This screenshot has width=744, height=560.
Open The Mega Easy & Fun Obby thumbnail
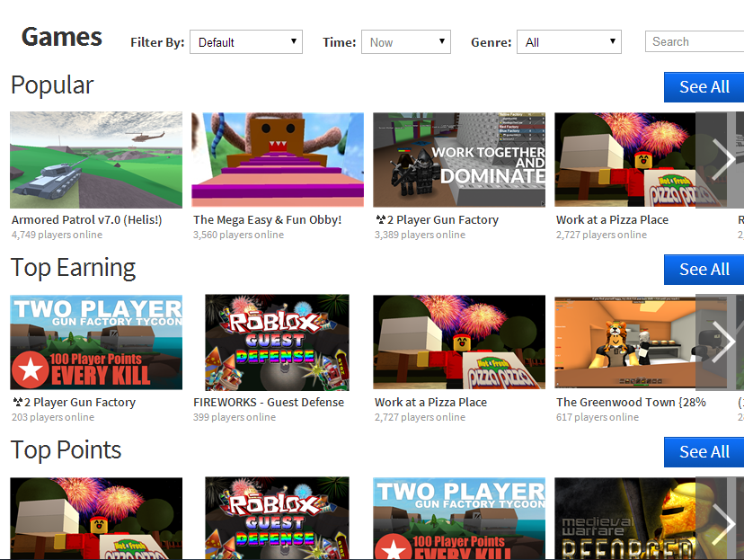pyautogui.click(x=278, y=160)
